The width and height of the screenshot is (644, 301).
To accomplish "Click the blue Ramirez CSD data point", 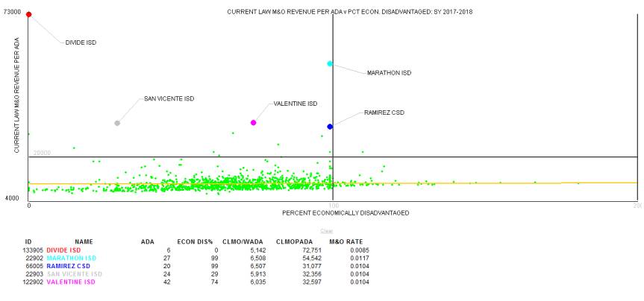I will pyautogui.click(x=330, y=127).
